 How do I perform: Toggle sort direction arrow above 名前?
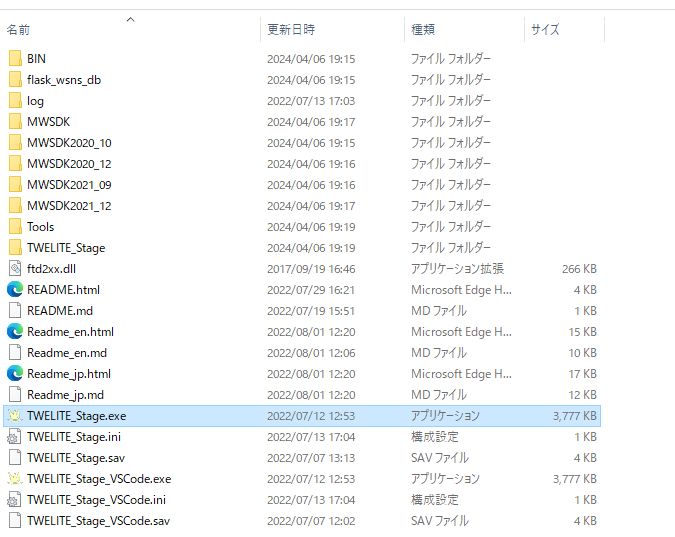pyautogui.click(x=130, y=19)
